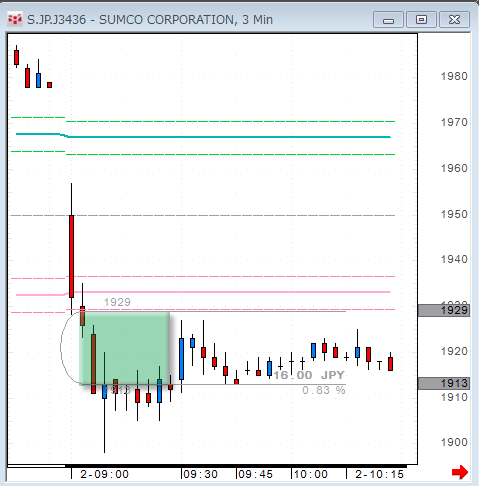
Task: Click the first red candle at top left
Action: point(16,57)
